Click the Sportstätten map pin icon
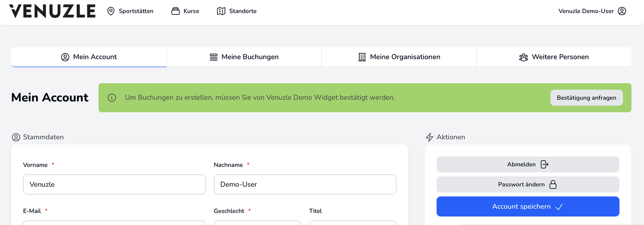The height and width of the screenshot is (225, 644). [111, 11]
